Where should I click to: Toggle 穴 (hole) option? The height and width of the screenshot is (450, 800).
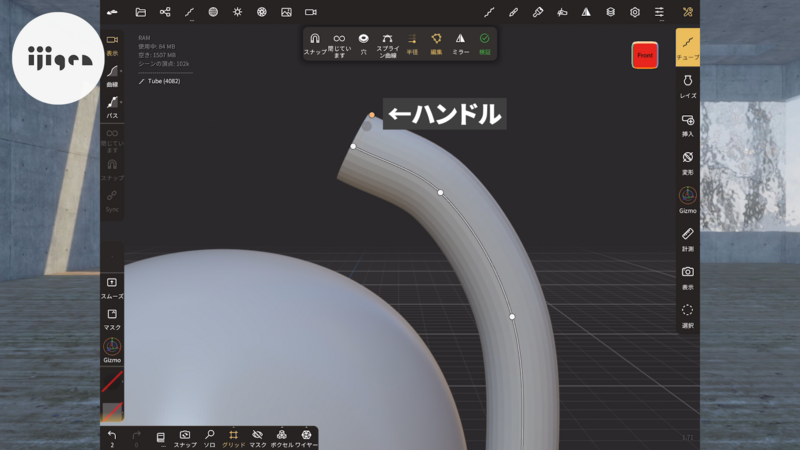click(x=363, y=44)
